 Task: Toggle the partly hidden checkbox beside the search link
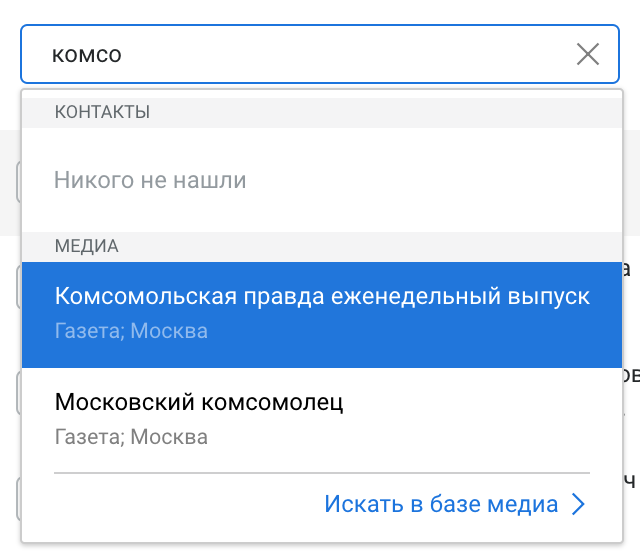coord(19,496)
